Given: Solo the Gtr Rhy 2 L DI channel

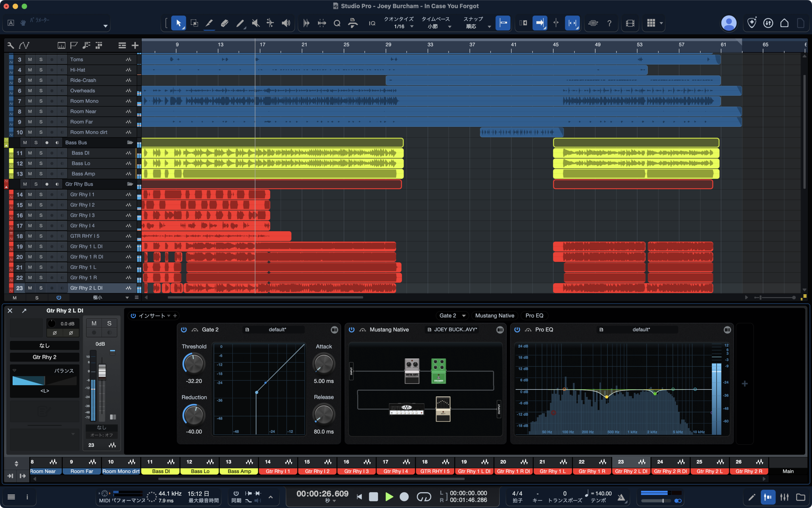Looking at the screenshot, I should click(x=109, y=323).
